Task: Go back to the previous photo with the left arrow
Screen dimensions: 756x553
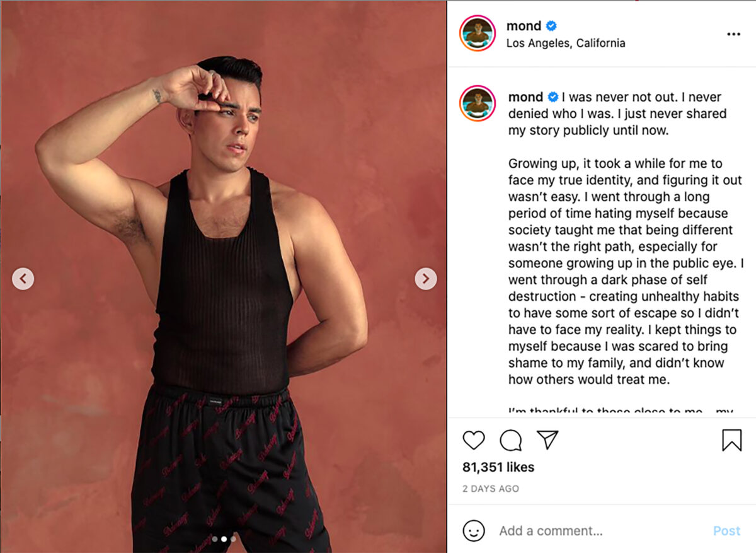Action: click(23, 278)
